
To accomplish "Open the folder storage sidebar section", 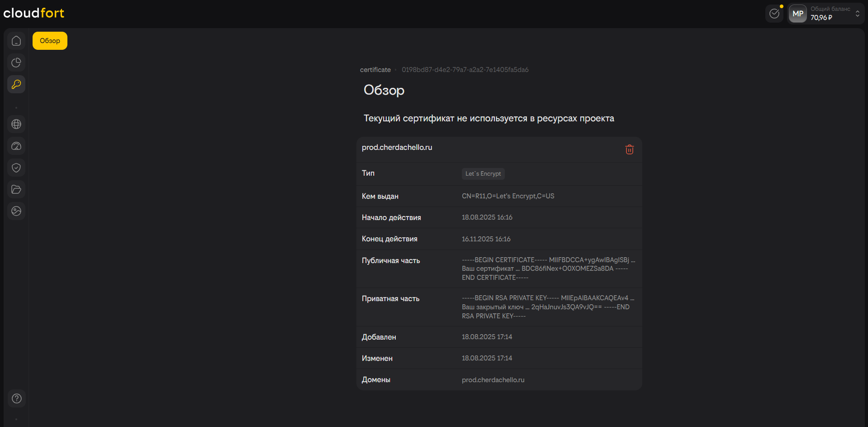I will (16, 189).
